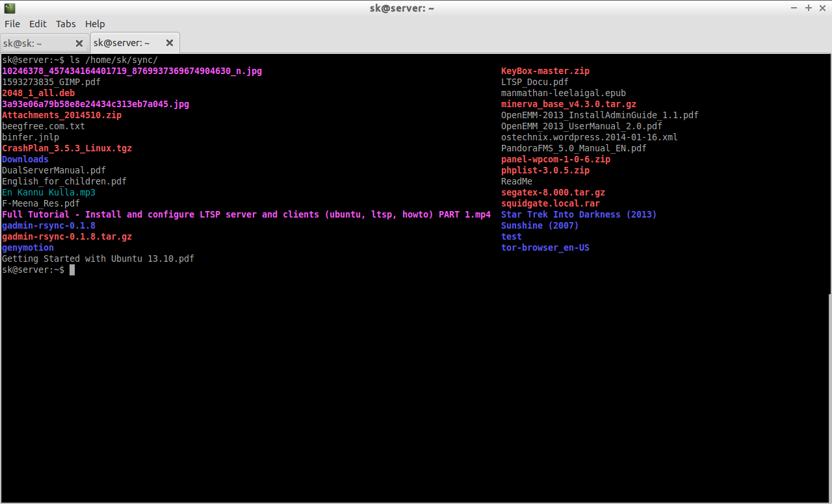This screenshot has width=832, height=504.
Task: Click panel-wpcom-1-0-6.zip file name
Action: tap(556, 159)
